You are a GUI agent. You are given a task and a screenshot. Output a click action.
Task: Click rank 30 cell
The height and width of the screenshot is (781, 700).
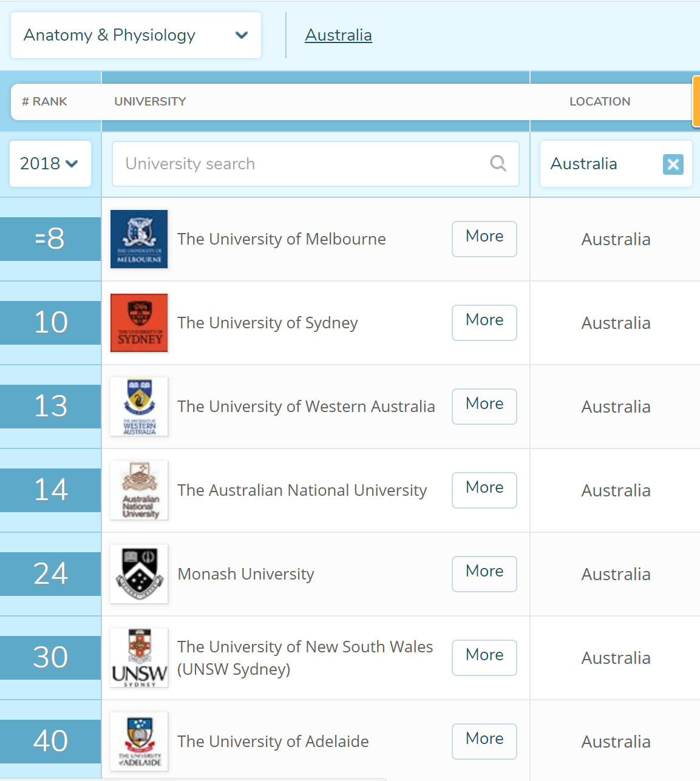click(x=50, y=658)
